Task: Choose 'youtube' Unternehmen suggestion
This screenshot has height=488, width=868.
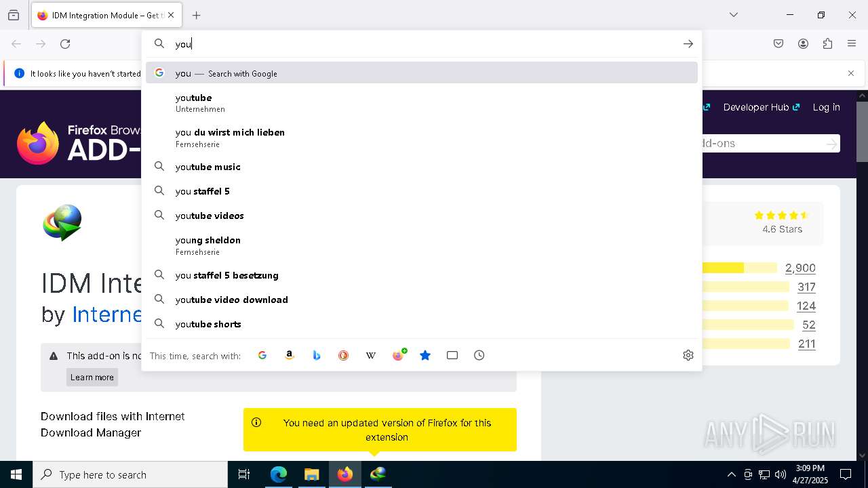Action: pyautogui.click(x=422, y=103)
